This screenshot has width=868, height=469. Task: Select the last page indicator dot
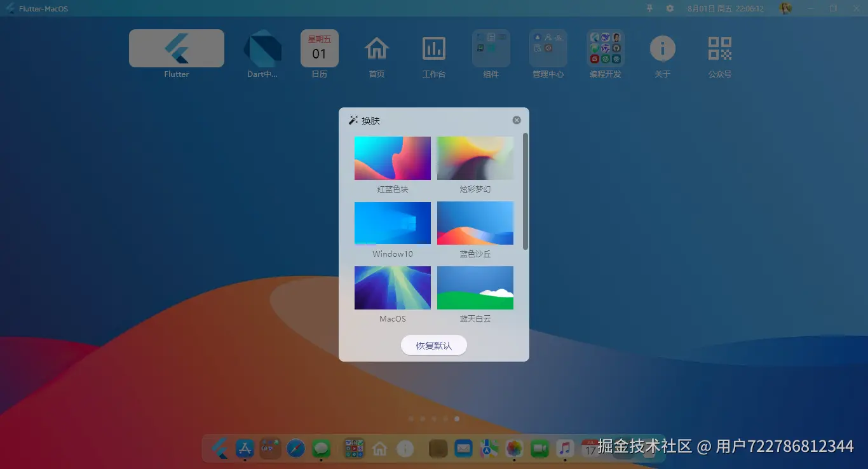457,419
